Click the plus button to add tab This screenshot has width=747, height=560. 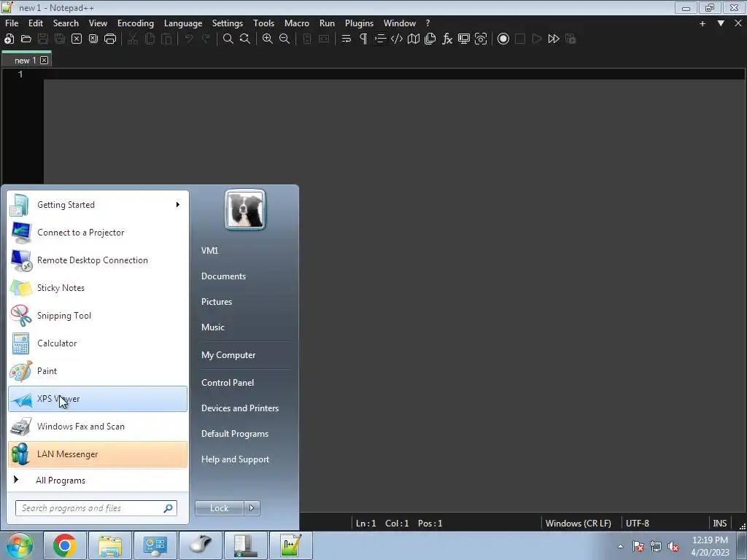coord(703,23)
